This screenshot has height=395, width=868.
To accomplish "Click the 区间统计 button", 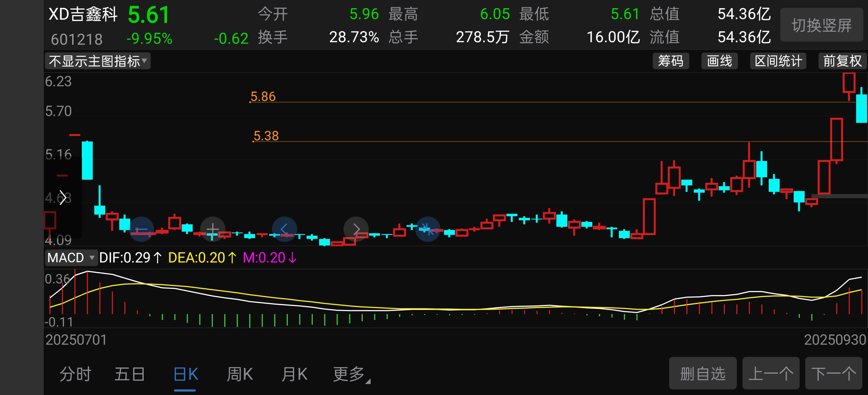I will (778, 61).
